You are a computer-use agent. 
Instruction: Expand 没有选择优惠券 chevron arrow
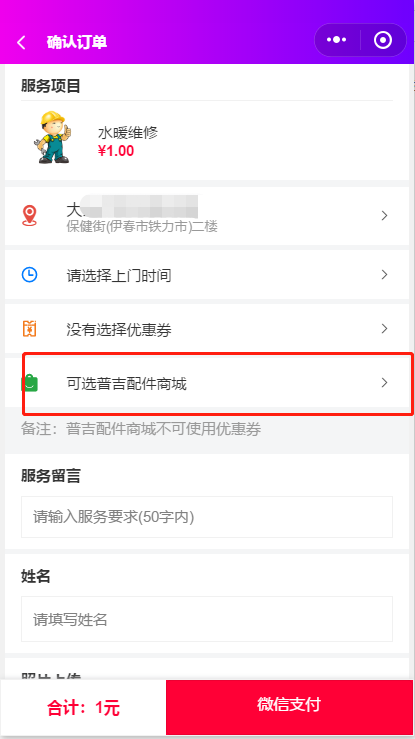[384, 328]
